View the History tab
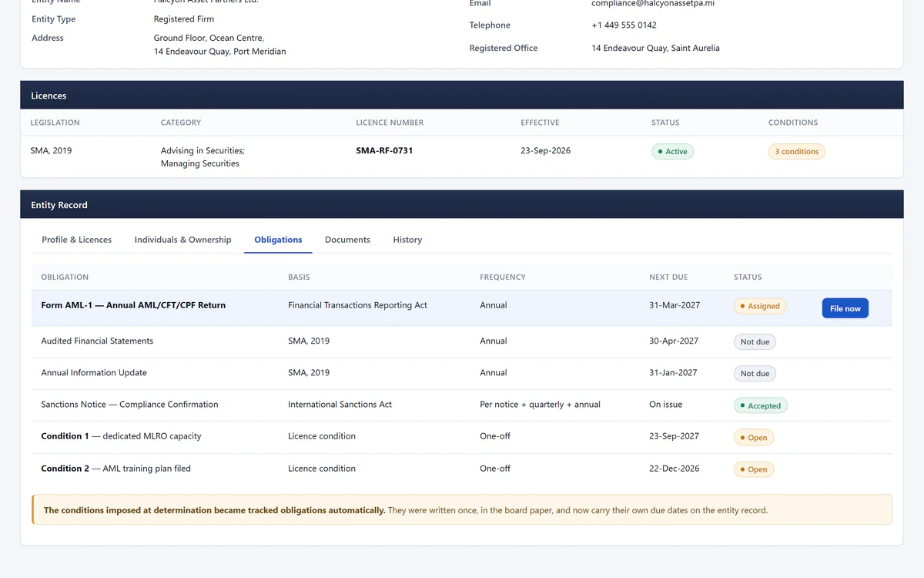Screen dimensions: 924x578 [407, 240]
